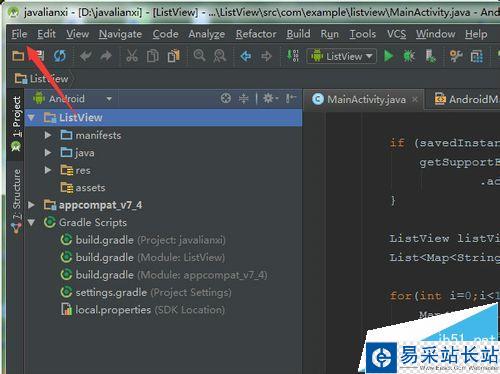The height and width of the screenshot is (374, 500).
Task: Click the Scroll from Source target icon
Action: pos(226,98)
